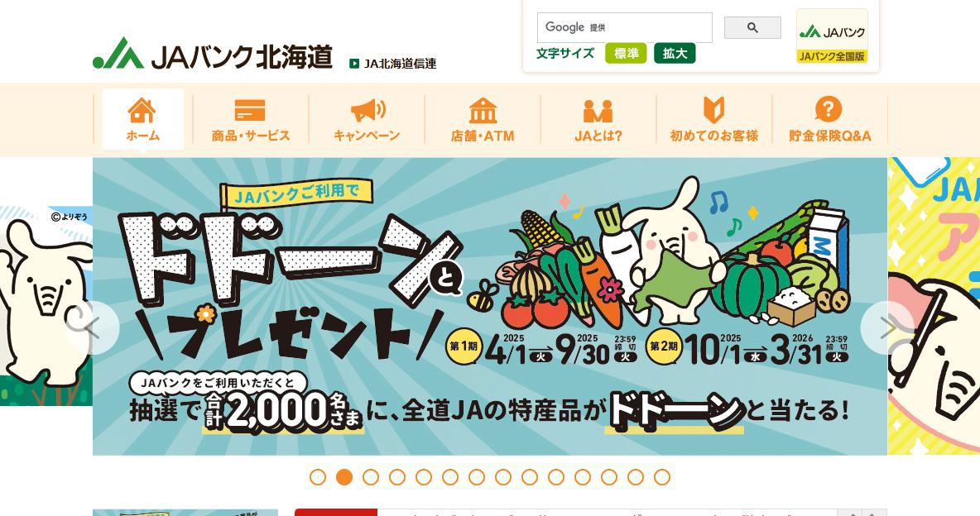Open the 商品・サービス card icon
The height and width of the screenshot is (516, 980).
pyautogui.click(x=250, y=111)
